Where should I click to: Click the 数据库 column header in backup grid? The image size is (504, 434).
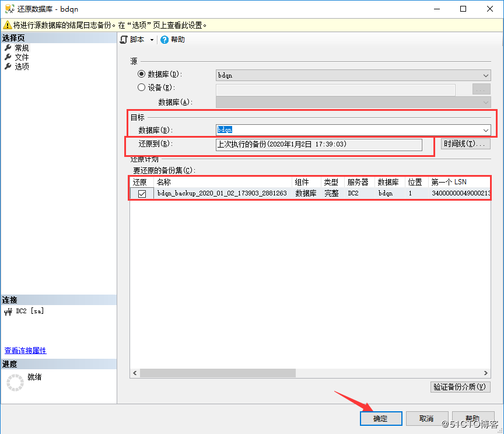pos(390,182)
